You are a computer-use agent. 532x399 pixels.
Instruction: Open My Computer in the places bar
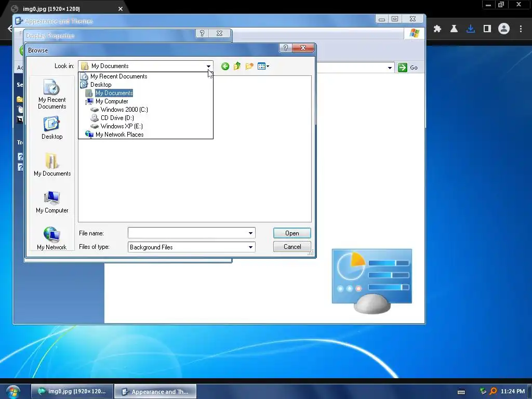[52, 202]
